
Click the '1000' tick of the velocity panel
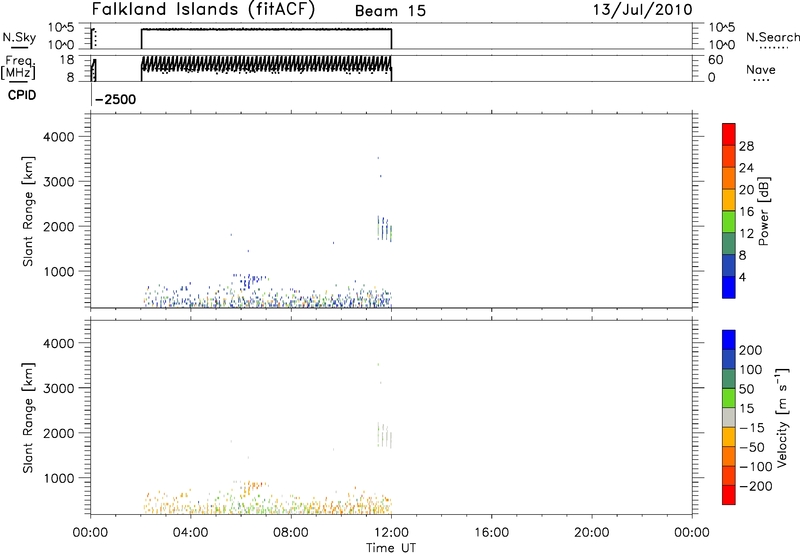[x=59, y=478]
